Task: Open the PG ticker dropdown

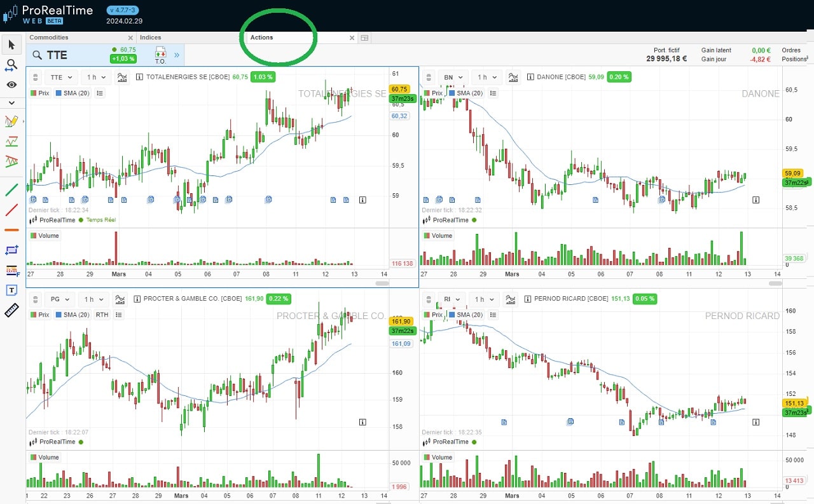Action: [60, 299]
